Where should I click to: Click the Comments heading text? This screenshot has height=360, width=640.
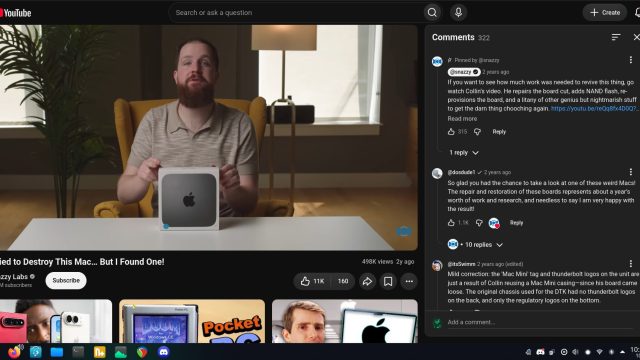click(x=453, y=37)
